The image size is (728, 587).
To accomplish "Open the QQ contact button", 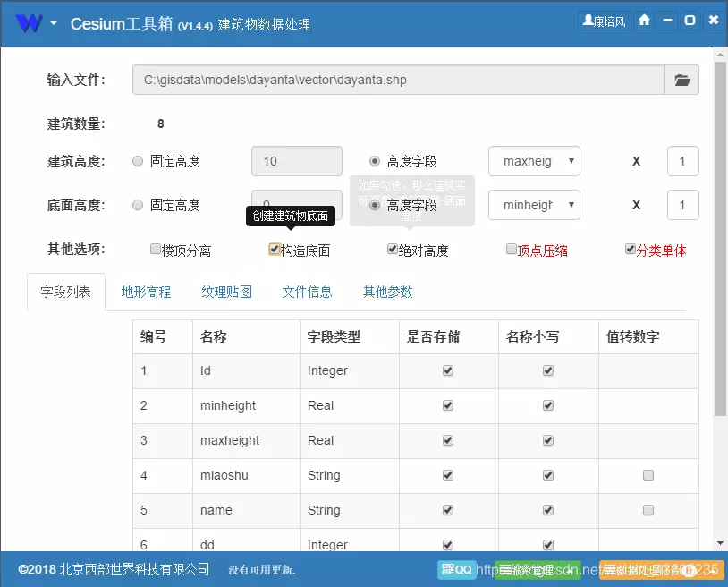I will point(456,569).
